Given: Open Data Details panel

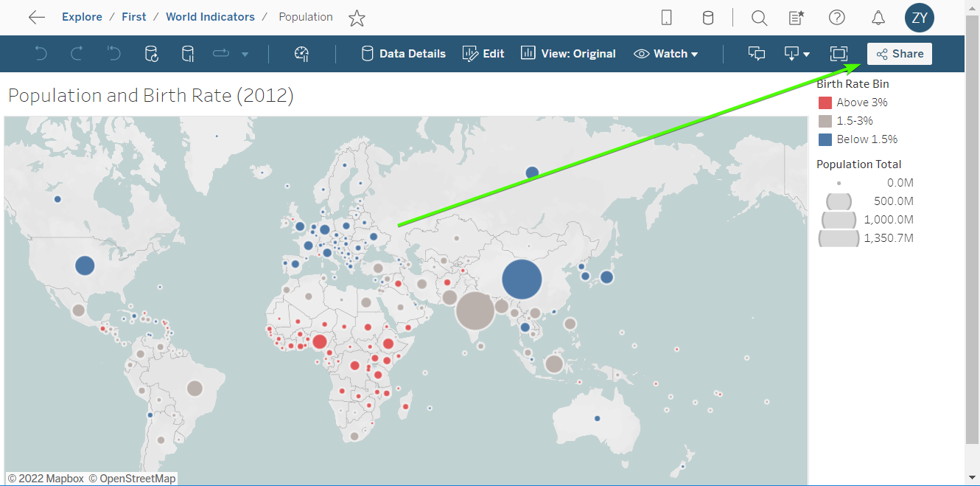Looking at the screenshot, I should 403,54.
